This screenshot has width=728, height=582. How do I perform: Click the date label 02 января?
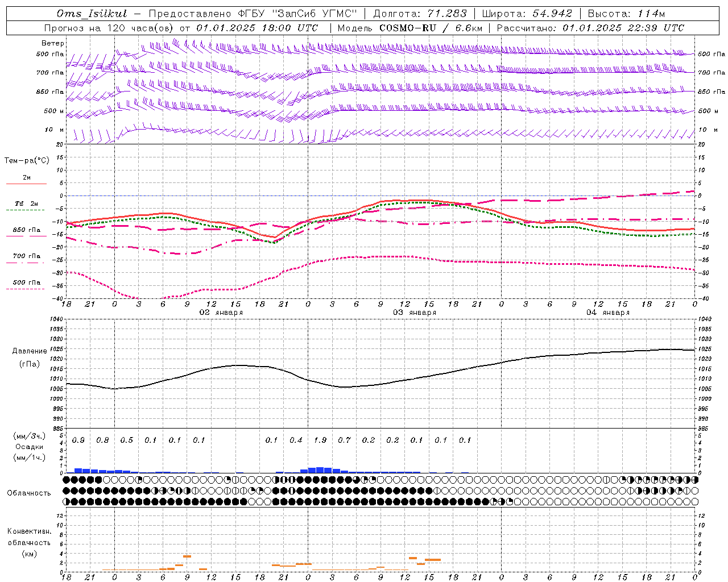(221, 313)
